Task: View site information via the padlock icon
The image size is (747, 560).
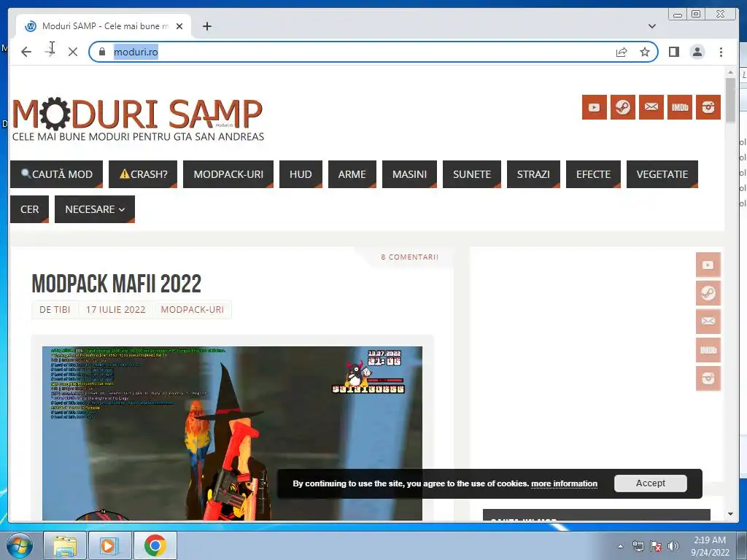Action: pos(102,52)
